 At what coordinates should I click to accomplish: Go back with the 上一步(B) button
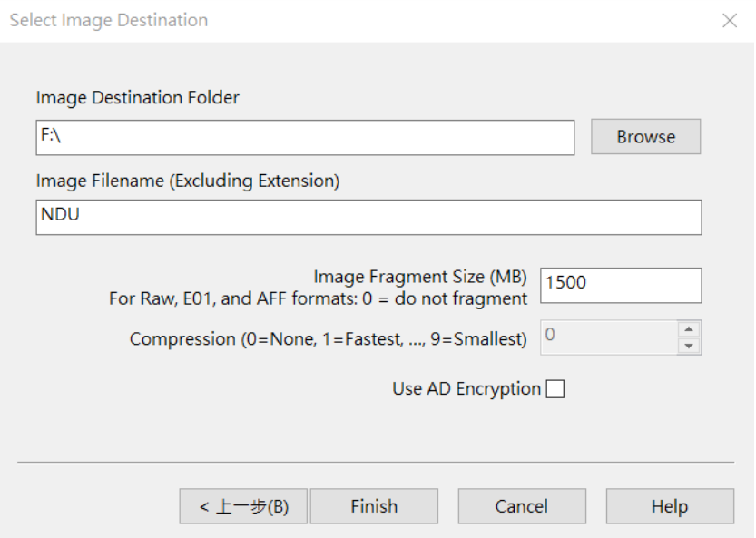243,506
